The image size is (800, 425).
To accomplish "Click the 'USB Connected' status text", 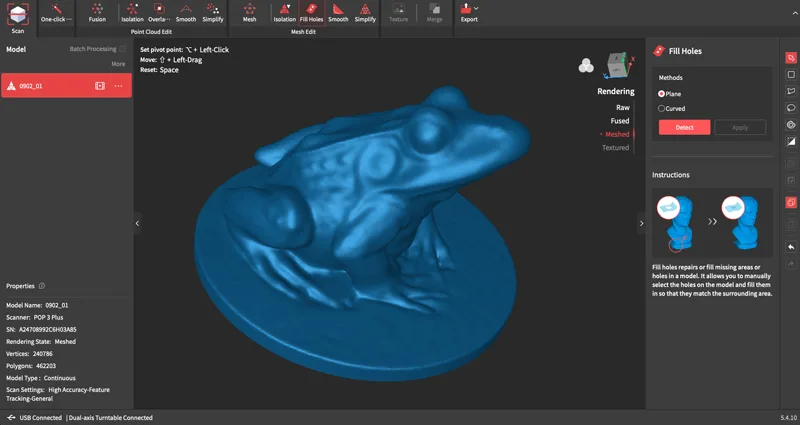I will (41, 418).
